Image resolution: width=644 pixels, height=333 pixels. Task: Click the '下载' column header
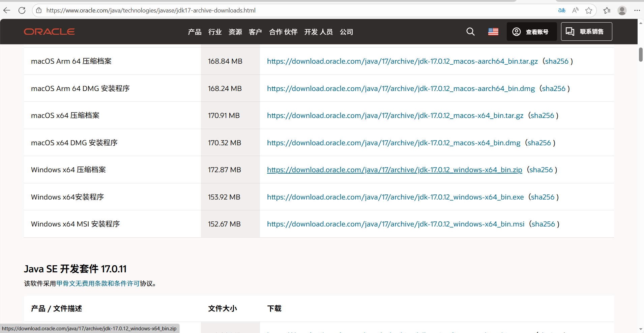tap(274, 309)
